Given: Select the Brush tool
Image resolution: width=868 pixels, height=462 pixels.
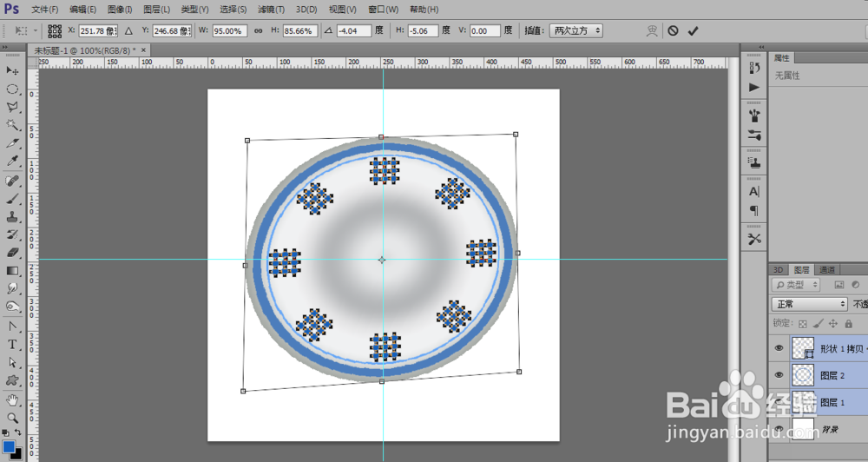Looking at the screenshot, I should (x=12, y=199).
